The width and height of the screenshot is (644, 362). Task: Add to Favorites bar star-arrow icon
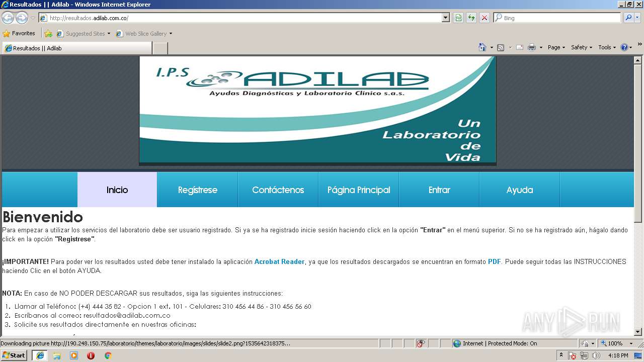(48, 34)
